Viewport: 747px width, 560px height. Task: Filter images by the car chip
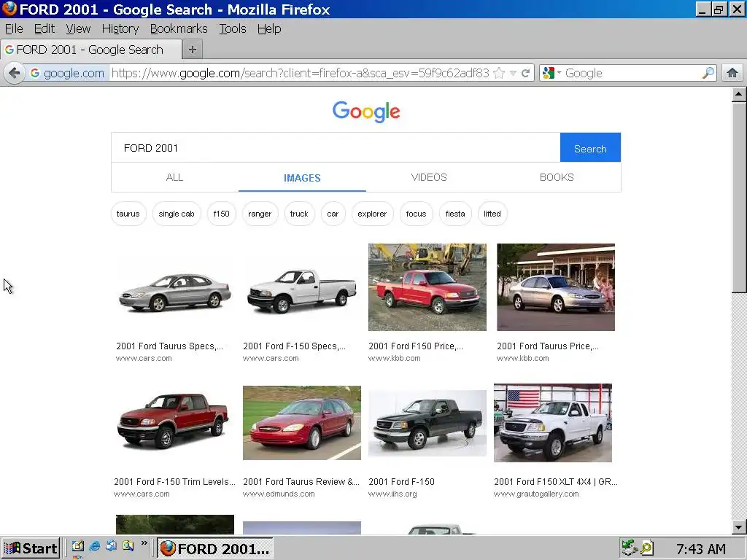pyautogui.click(x=333, y=214)
